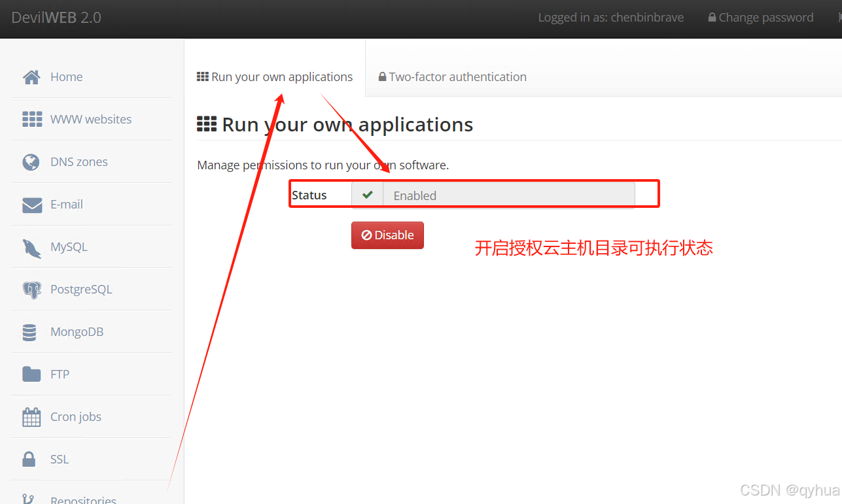Select the Run your own applications tab
This screenshot has height=504, width=842.
point(275,77)
